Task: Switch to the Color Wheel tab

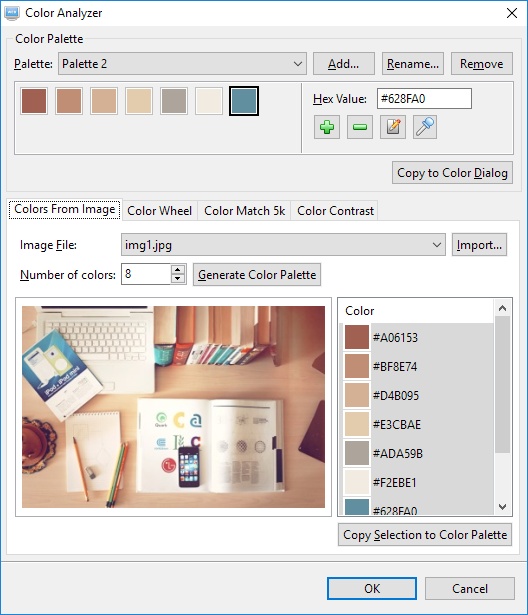Action: [159, 211]
